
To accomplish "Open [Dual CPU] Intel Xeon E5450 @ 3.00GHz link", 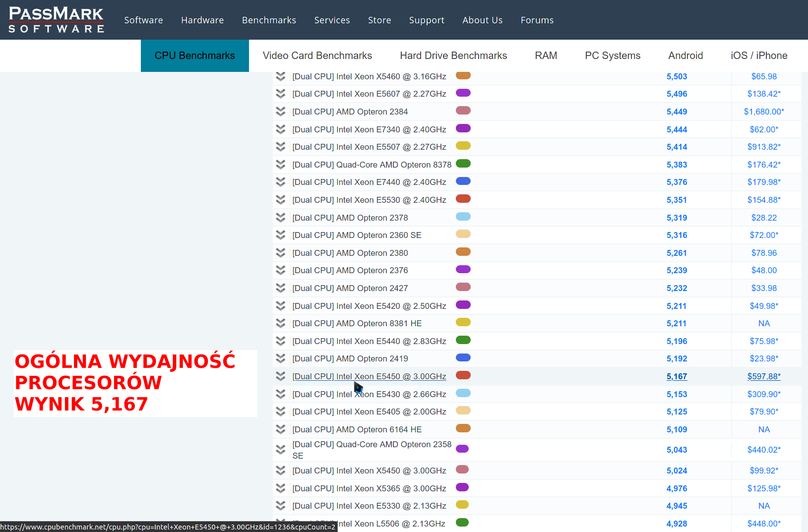I will [369, 376].
